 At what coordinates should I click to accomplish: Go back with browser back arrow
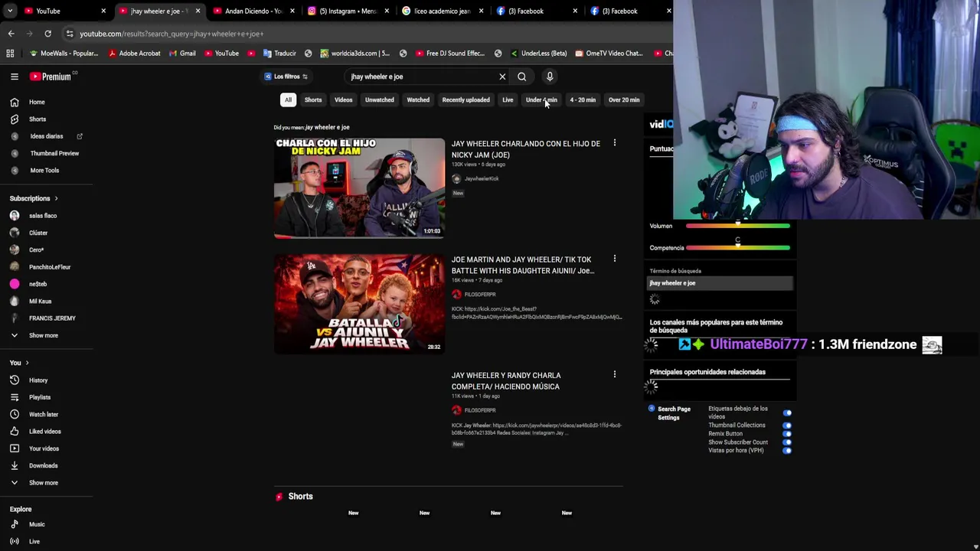coord(11,34)
